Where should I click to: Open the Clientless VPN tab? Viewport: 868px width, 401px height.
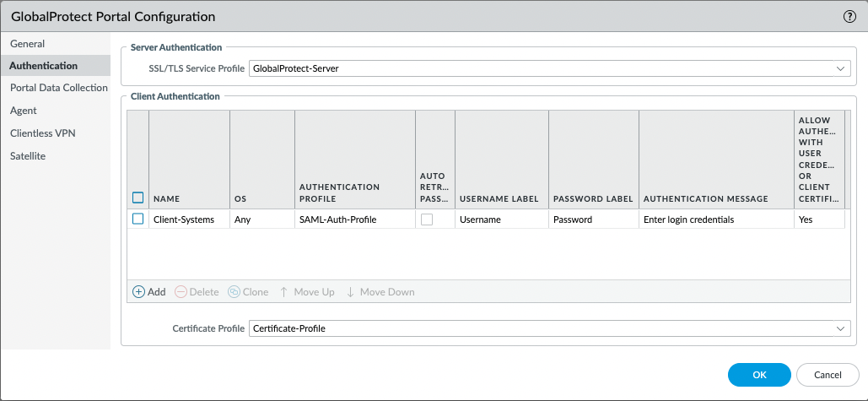click(x=43, y=133)
